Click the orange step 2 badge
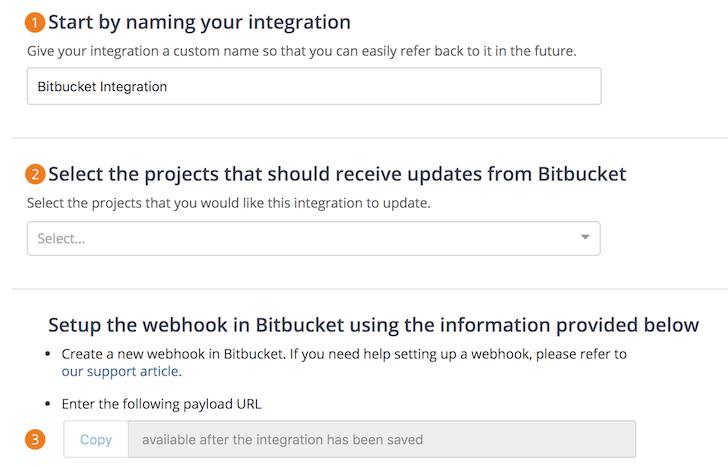The width and height of the screenshot is (728, 467). pyautogui.click(x=36, y=175)
